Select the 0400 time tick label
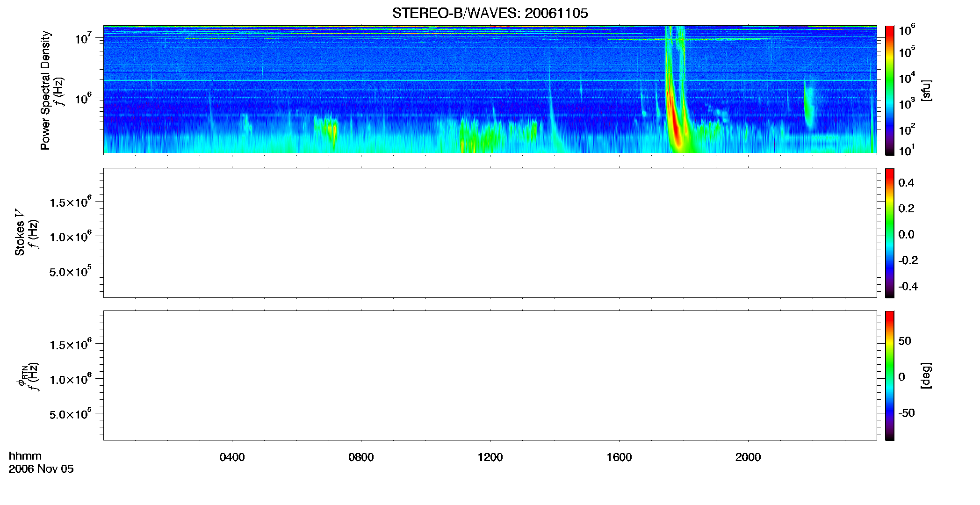 tap(232, 457)
